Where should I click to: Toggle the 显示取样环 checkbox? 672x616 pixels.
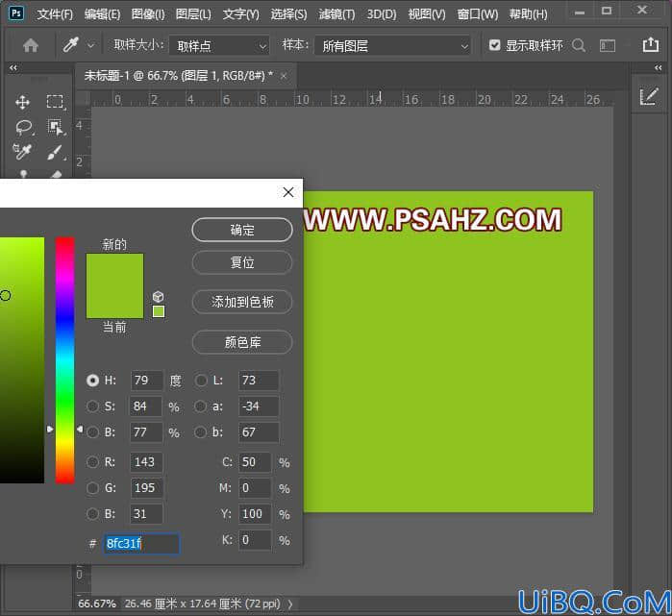tap(494, 45)
